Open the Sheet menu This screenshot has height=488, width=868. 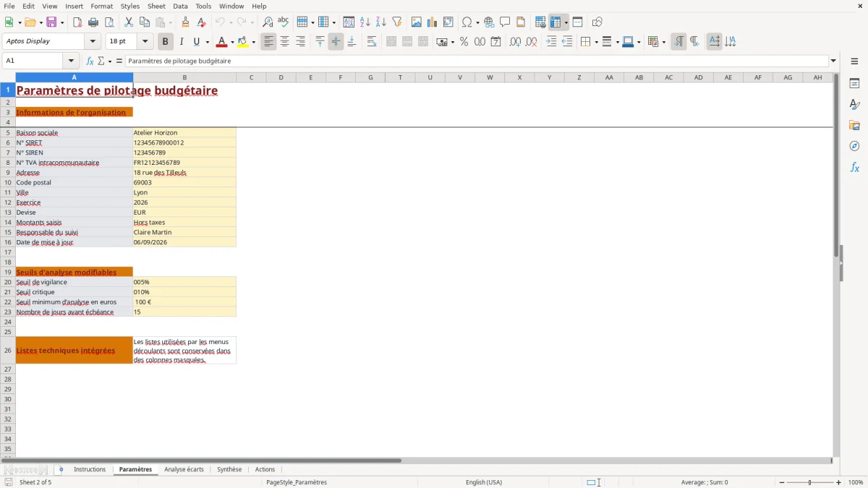[x=156, y=6]
